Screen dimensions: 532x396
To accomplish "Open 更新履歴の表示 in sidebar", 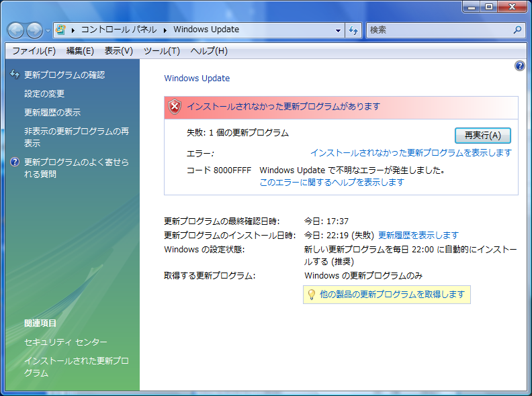I will tap(52, 112).
